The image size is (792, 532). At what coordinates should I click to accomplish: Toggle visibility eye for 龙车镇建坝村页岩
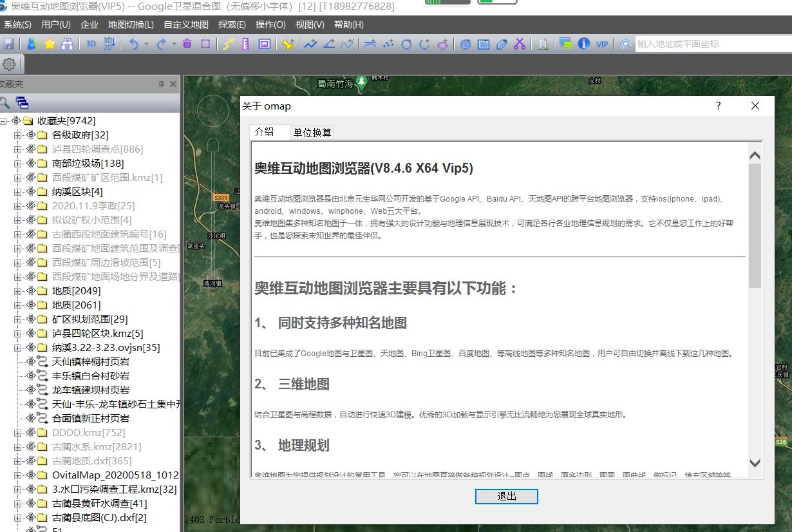[x=30, y=390]
